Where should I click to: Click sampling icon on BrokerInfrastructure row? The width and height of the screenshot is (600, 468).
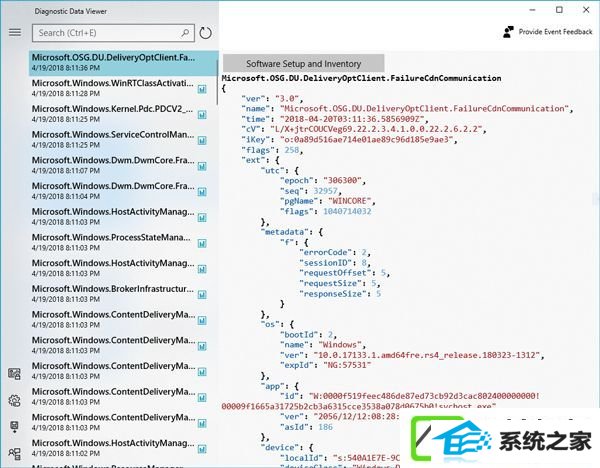(202, 295)
